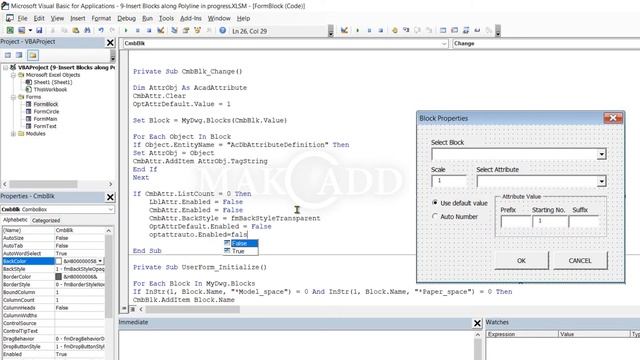The width and height of the screenshot is (640, 360).
Task: Select the 'Use default value' radio button
Action: [x=435, y=203]
